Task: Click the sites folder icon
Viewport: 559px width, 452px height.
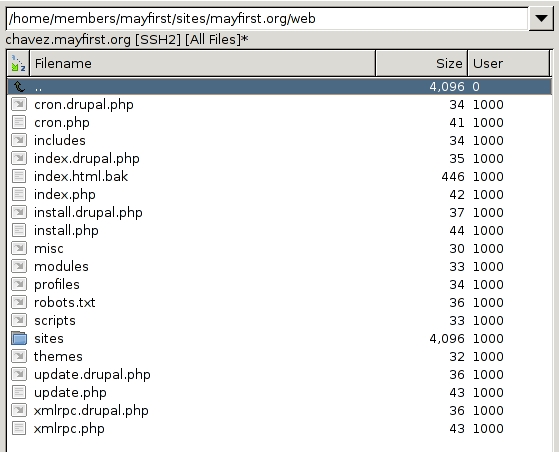Action: pos(19,338)
